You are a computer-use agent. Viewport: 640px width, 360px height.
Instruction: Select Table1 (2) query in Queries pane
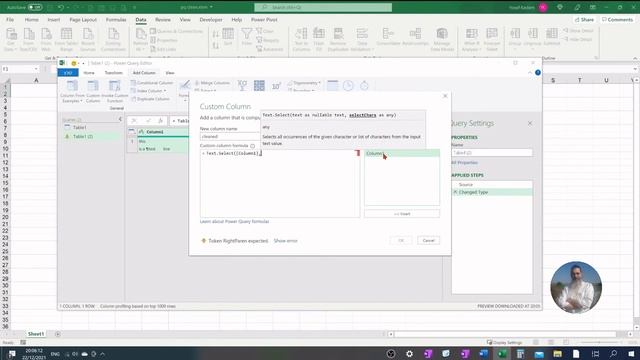click(83, 136)
